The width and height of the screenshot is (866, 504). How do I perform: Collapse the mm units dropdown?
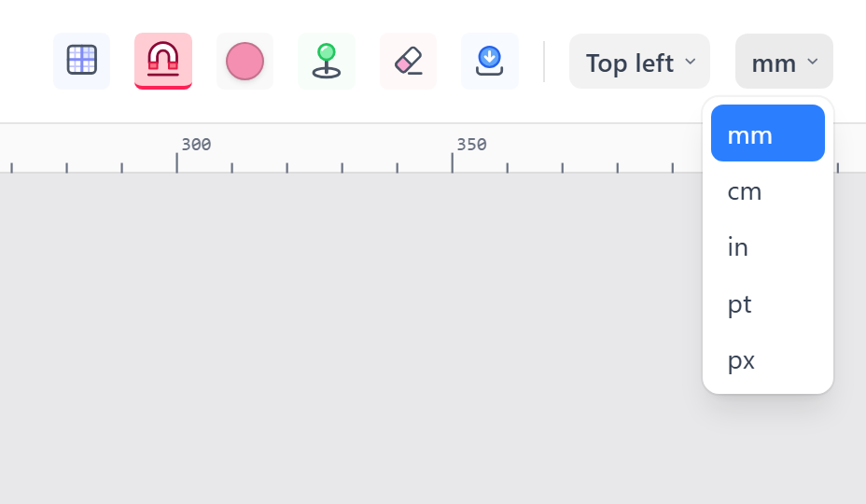click(x=784, y=62)
